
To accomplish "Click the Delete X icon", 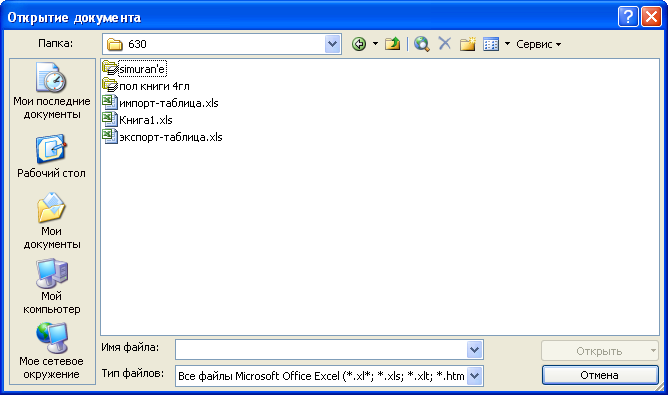I will point(445,43).
